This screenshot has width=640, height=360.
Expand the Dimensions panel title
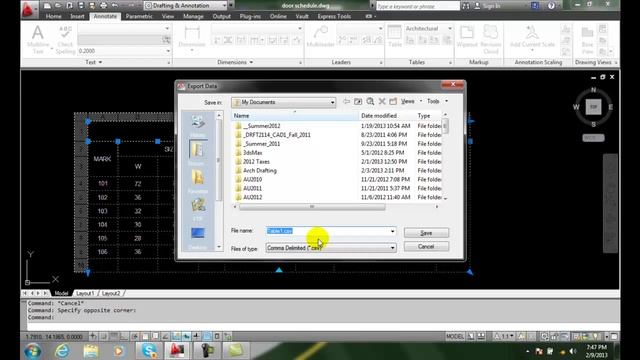(x=235, y=62)
